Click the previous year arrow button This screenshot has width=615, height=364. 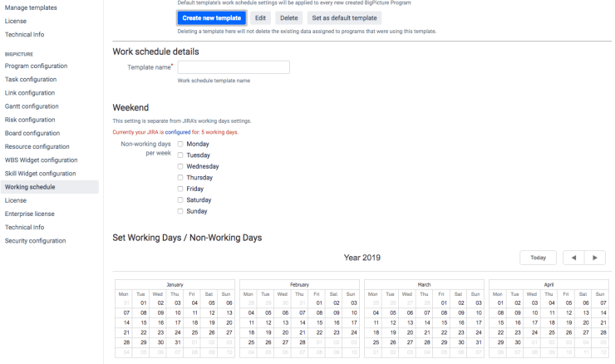click(x=573, y=258)
